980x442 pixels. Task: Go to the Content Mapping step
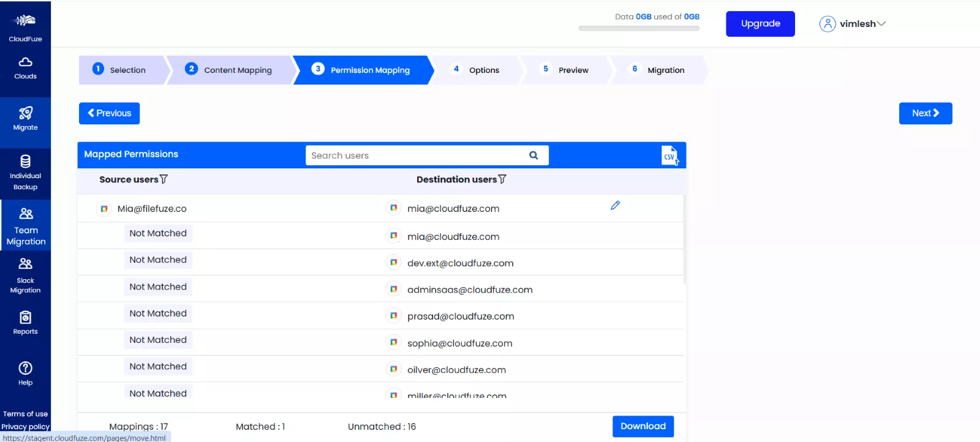point(230,70)
